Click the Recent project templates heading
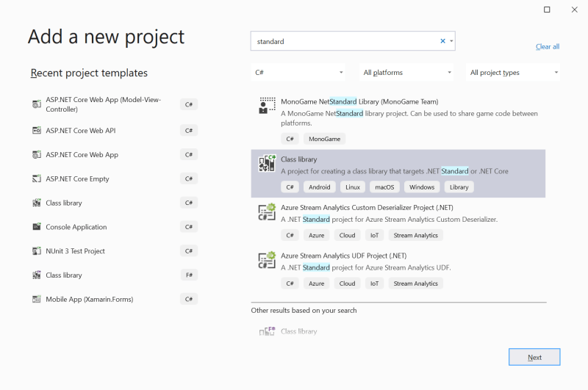 [89, 73]
